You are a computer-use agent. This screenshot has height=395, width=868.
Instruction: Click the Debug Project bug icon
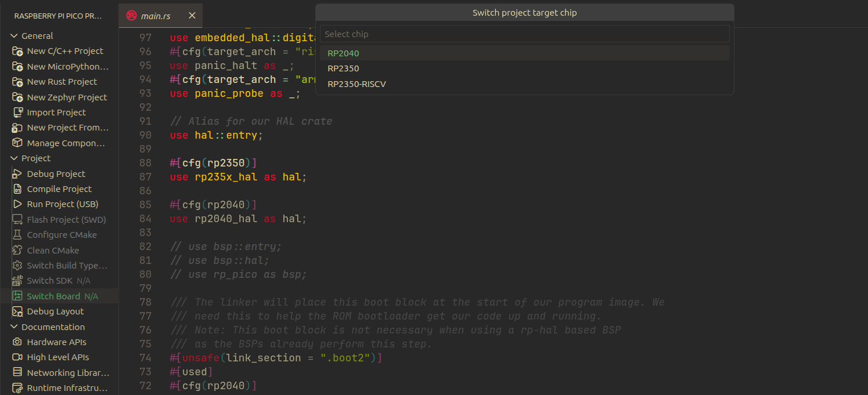[x=17, y=174]
